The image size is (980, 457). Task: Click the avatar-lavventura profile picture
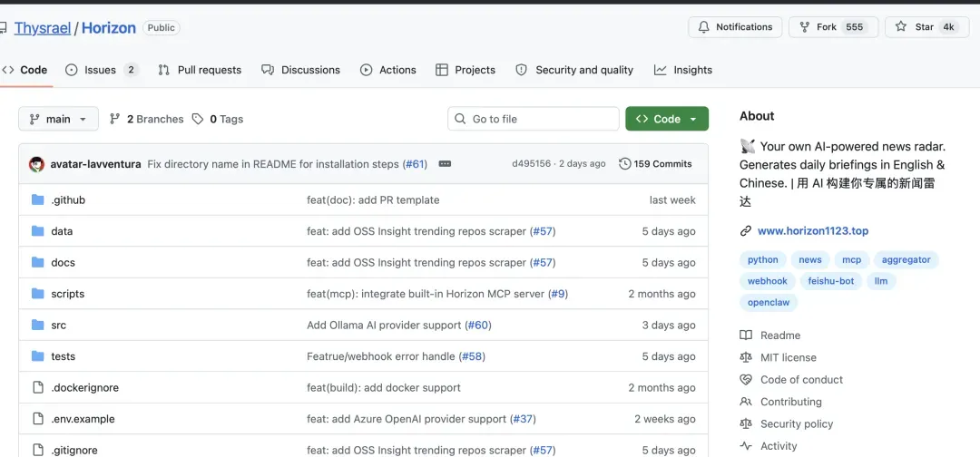(37, 164)
